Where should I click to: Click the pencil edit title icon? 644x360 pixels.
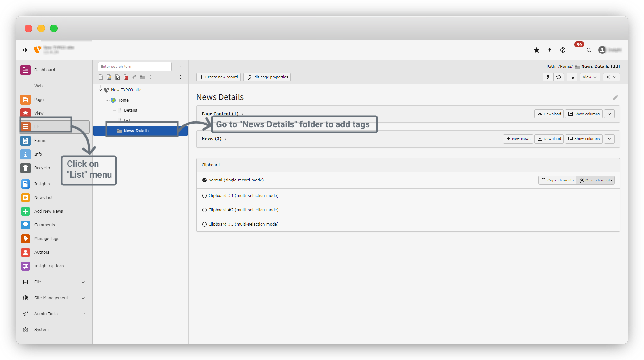pos(615,97)
